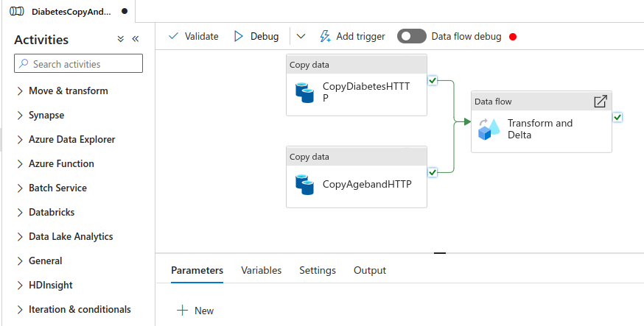Switch to the Settings tab

pos(318,271)
